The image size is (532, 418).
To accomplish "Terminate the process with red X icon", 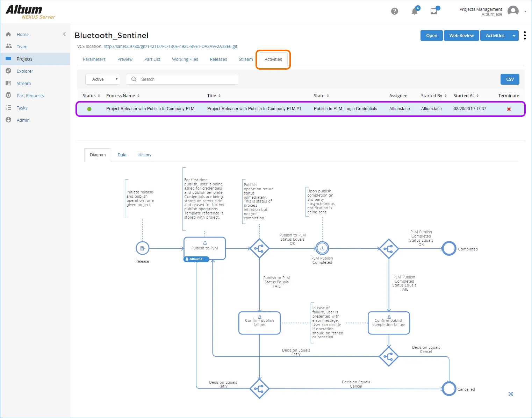I will pyautogui.click(x=509, y=109).
